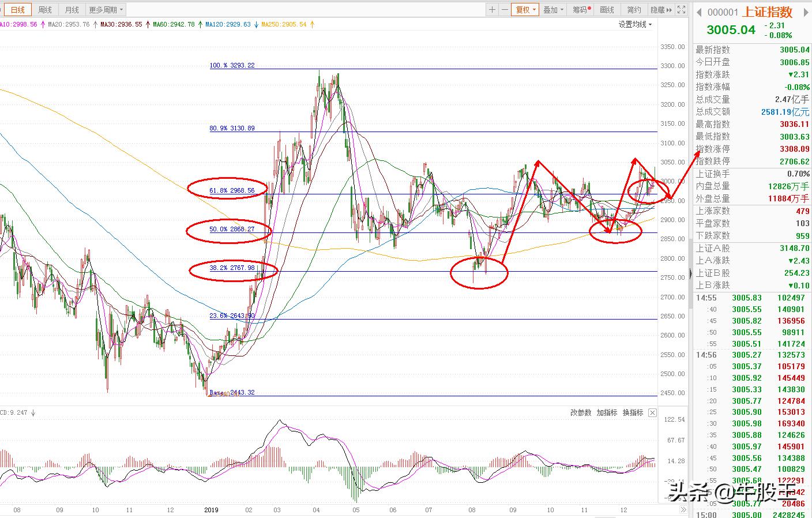Click the 000001 stock code
The image size is (812, 518).
(x=723, y=12)
